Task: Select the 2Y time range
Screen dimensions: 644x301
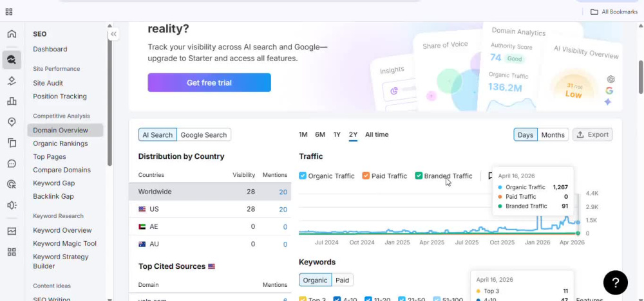Action: click(x=353, y=134)
